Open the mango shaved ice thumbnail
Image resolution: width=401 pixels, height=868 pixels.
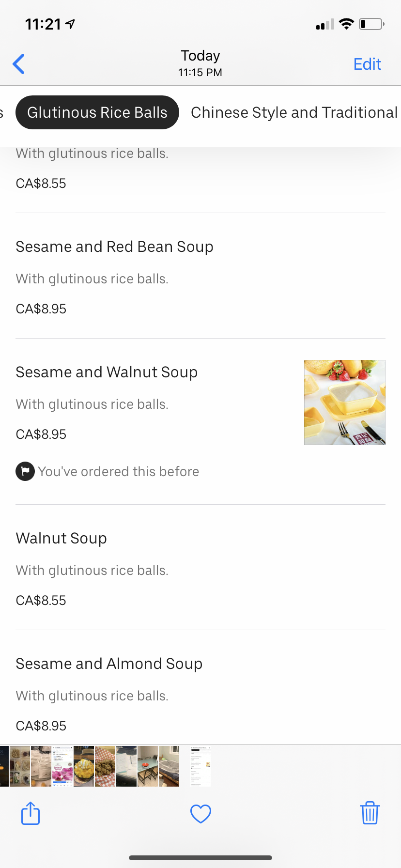[84, 766]
